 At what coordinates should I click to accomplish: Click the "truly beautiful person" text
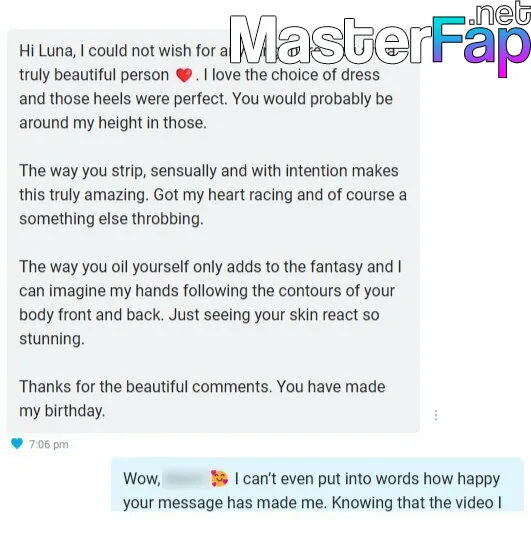94,75
